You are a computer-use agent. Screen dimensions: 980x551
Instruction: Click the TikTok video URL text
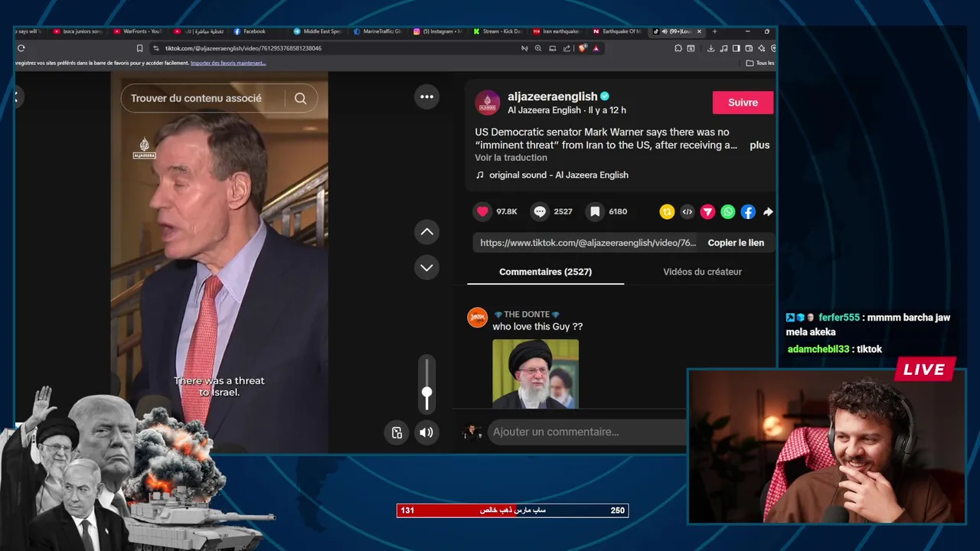point(588,243)
